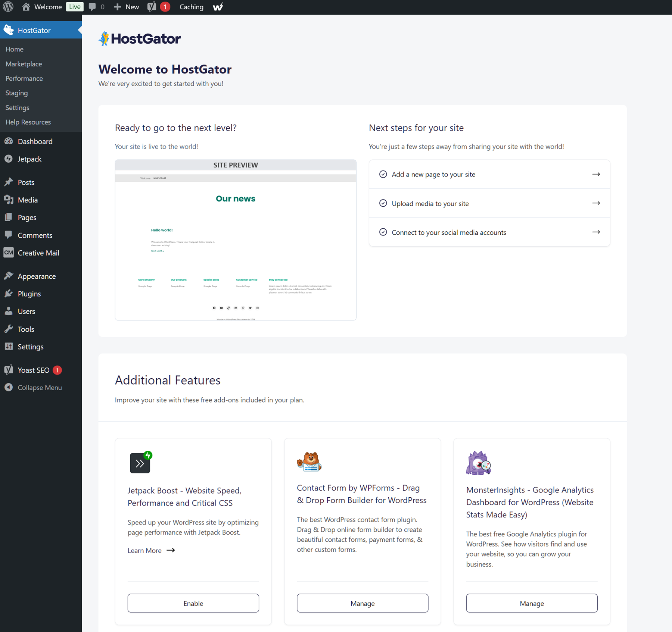This screenshot has width=672, height=632.
Task: Click the WPForms bear mascot icon
Action: click(309, 462)
